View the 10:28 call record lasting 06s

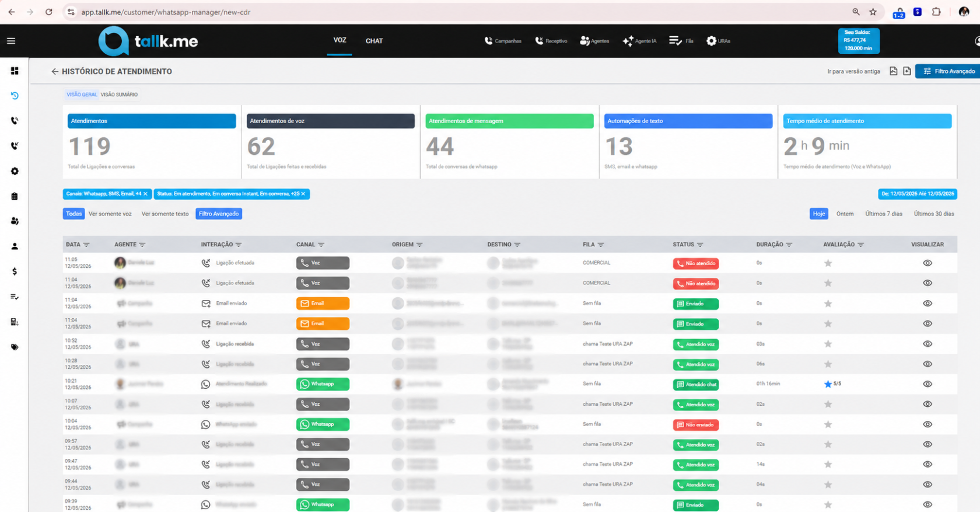point(928,364)
